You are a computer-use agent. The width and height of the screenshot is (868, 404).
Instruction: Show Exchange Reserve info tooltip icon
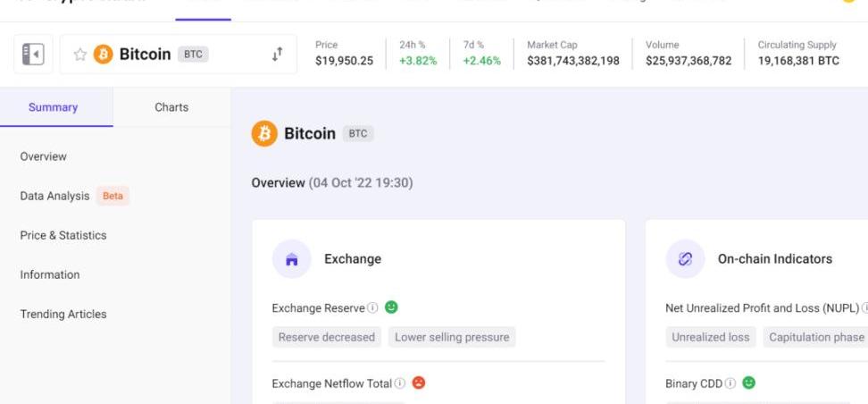click(x=373, y=307)
